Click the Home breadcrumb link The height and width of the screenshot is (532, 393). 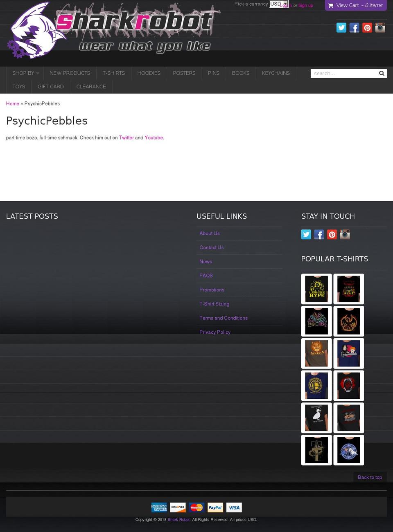tap(13, 103)
